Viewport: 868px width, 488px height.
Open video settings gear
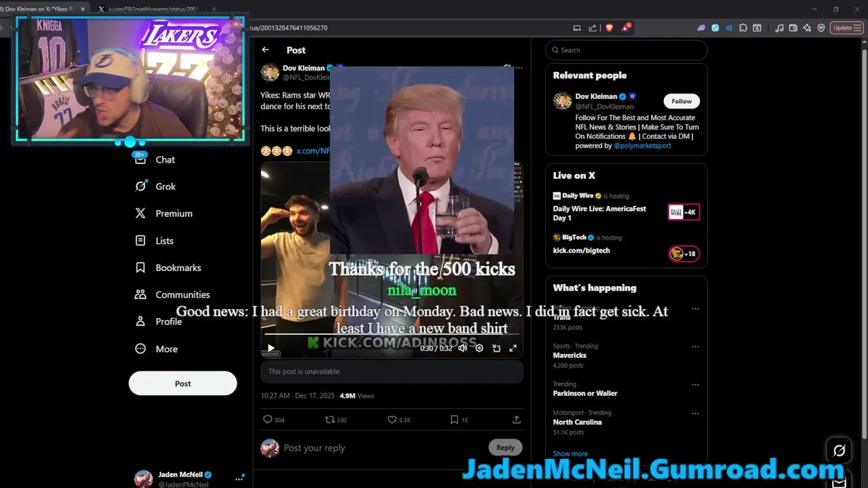click(x=479, y=348)
